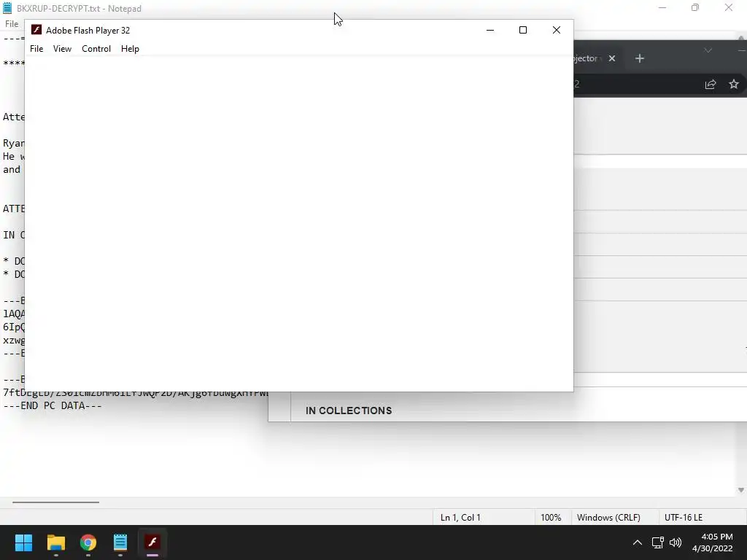
Task: Click the Notepad icon in the title bar
Action: tap(7, 8)
